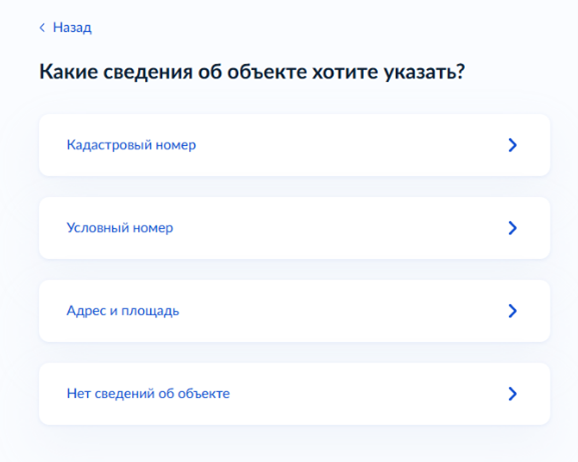Click the chevron in the Условный номер card
This screenshot has height=462, width=578.
pyautogui.click(x=512, y=228)
